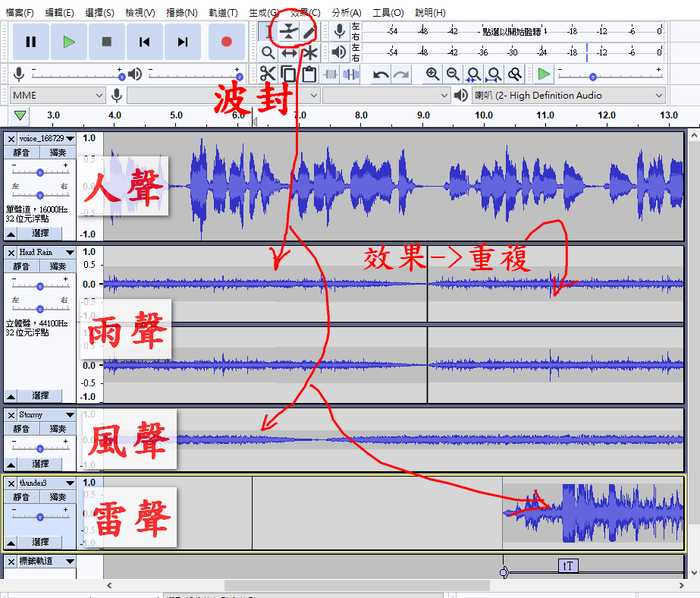Click the red Record button
The height and width of the screenshot is (598, 700).
pos(226,42)
